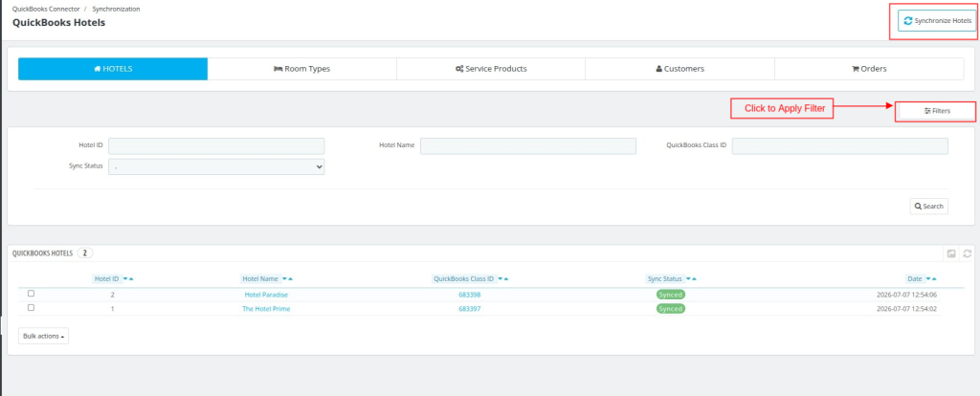Toggle the Filters button
The image size is (980, 396).
(936, 111)
